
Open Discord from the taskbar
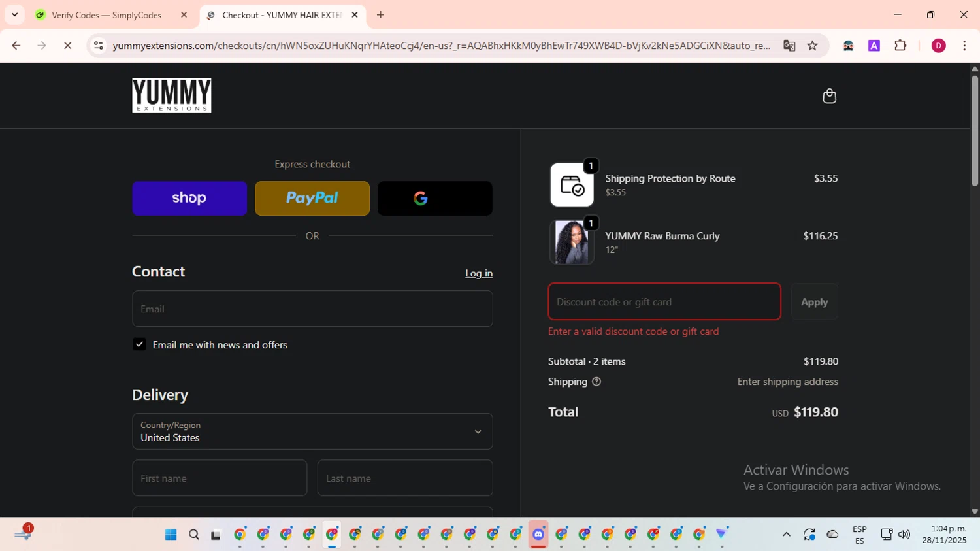click(x=538, y=535)
